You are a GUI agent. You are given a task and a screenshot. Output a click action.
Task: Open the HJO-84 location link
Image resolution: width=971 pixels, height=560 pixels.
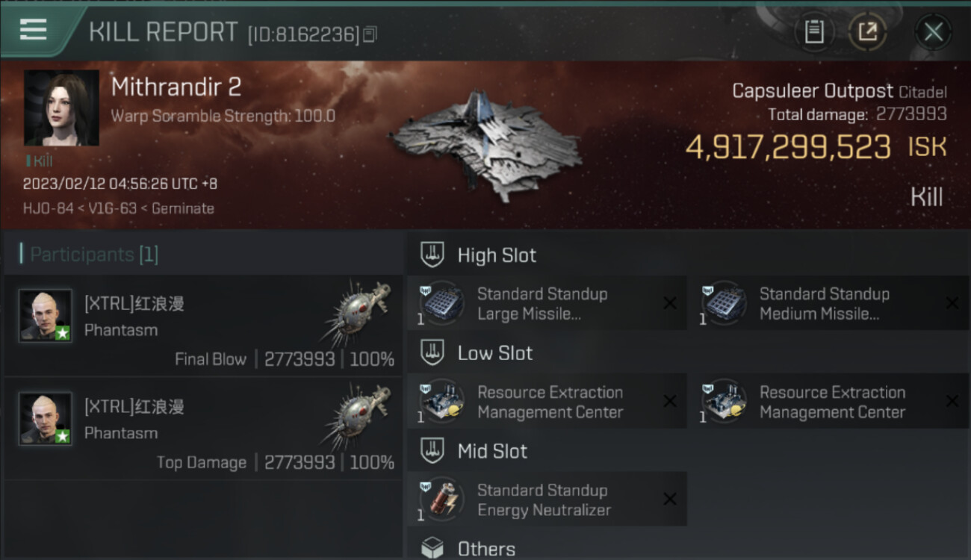click(x=48, y=209)
